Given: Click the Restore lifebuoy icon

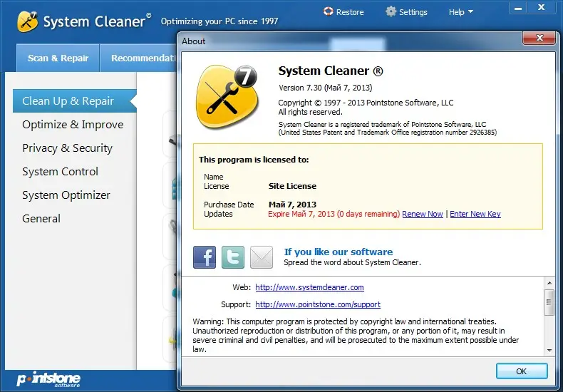Looking at the screenshot, I should [328, 11].
